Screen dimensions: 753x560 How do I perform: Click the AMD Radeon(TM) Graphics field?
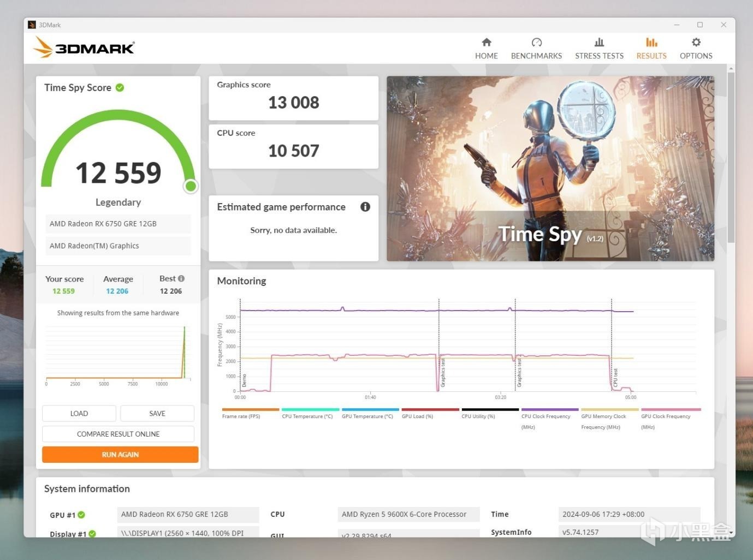(x=118, y=246)
